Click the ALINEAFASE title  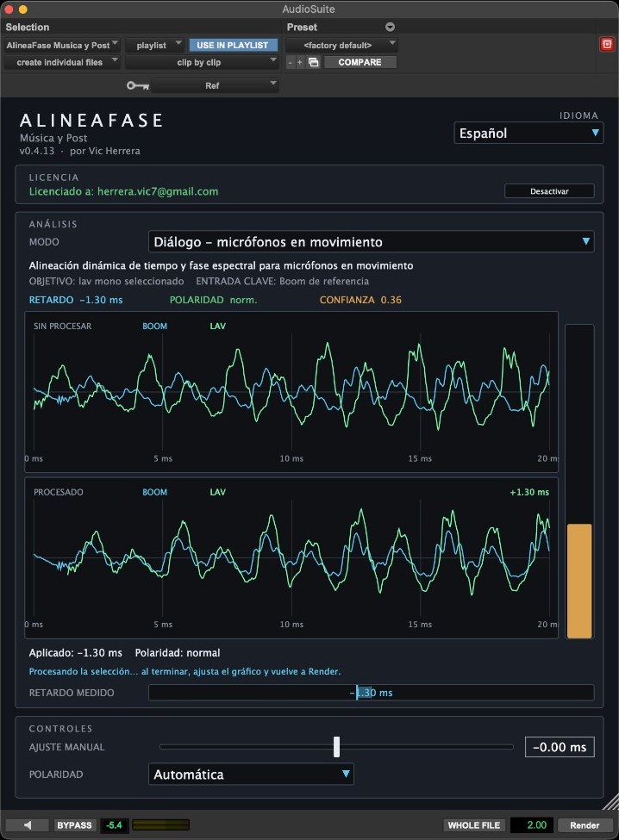pyautogui.click(x=91, y=121)
